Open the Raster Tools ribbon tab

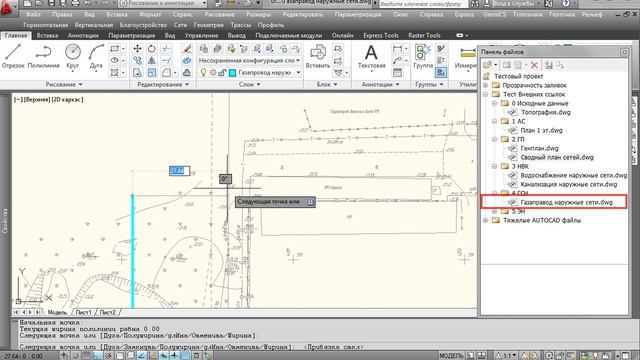coord(424,36)
